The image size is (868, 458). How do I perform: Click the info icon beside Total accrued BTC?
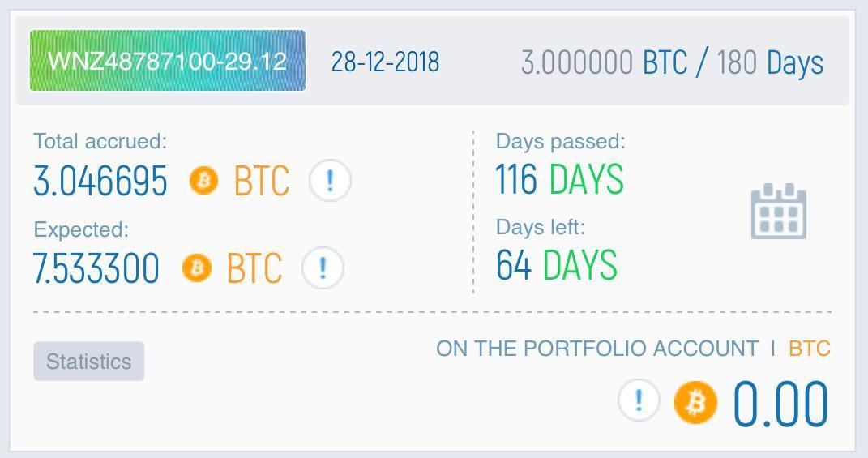click(330, 180)
